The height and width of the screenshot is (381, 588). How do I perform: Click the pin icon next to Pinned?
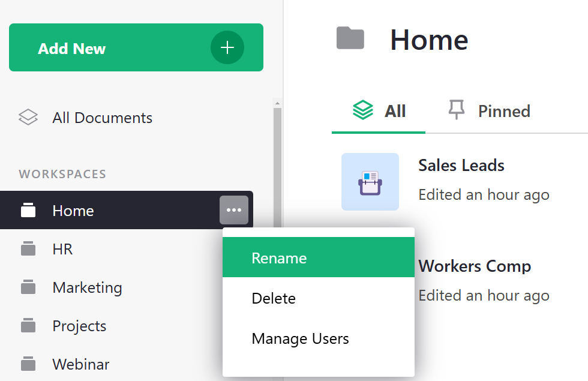[458, 110]
